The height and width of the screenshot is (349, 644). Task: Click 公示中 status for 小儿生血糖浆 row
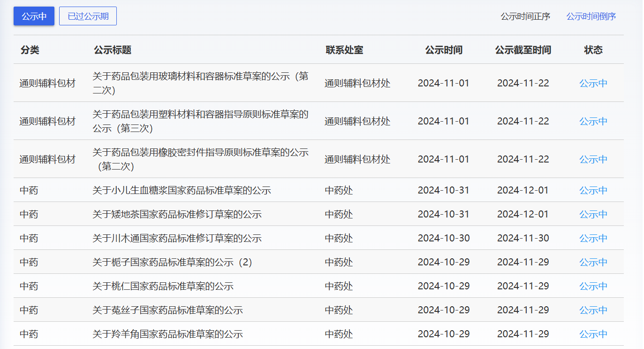(593, 190)
